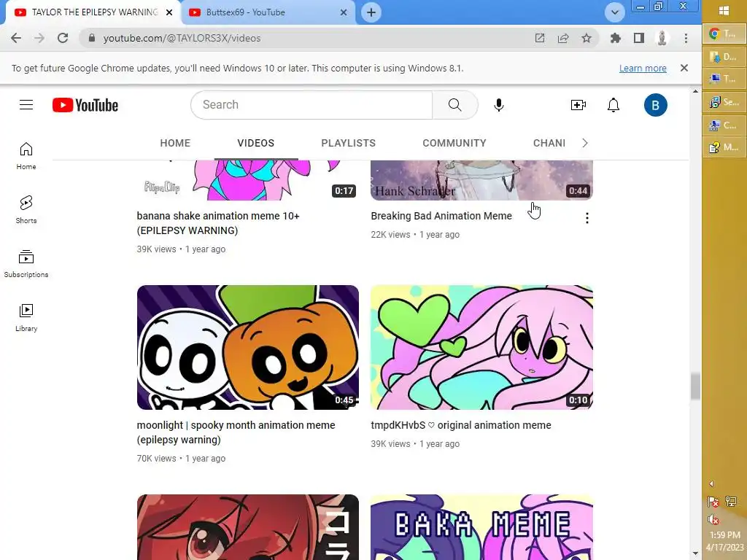This screenshot has width=747, height=560.
Task: Click the share this page icon
Action: [563, 38]
